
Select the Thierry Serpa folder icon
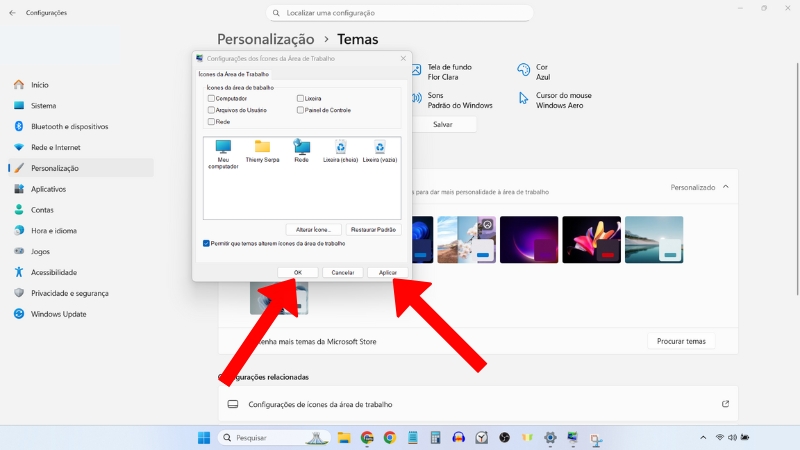click(262, 149)
